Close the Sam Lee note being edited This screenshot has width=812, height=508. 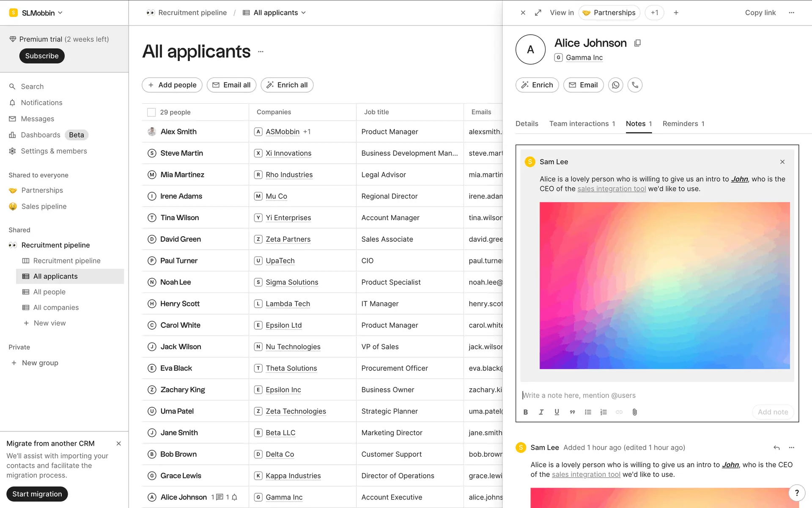[x=782, y=162]
